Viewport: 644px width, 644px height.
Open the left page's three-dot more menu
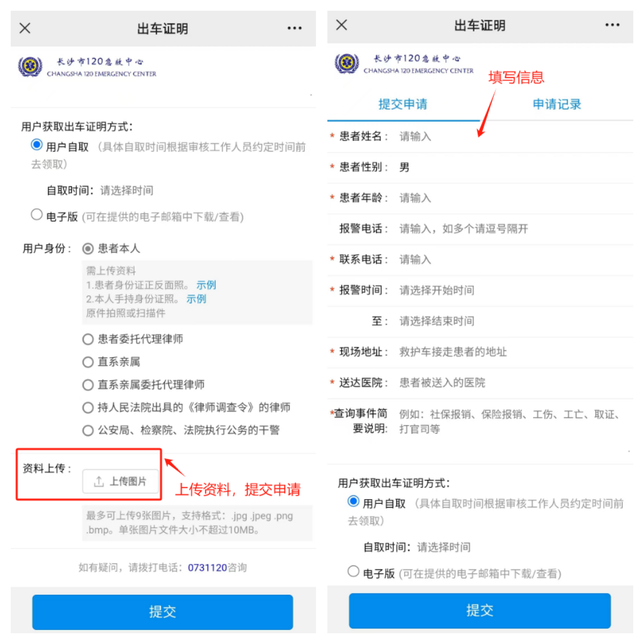tap(294, 28)
